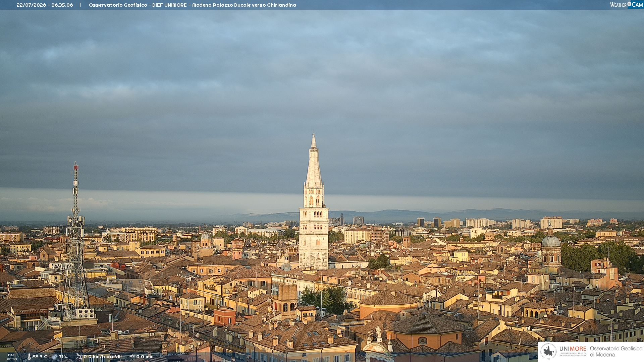Select the 71% humidity value
The height and width of the screenshot is (362, 644).
pyautogui.click(x=63, y=357)
